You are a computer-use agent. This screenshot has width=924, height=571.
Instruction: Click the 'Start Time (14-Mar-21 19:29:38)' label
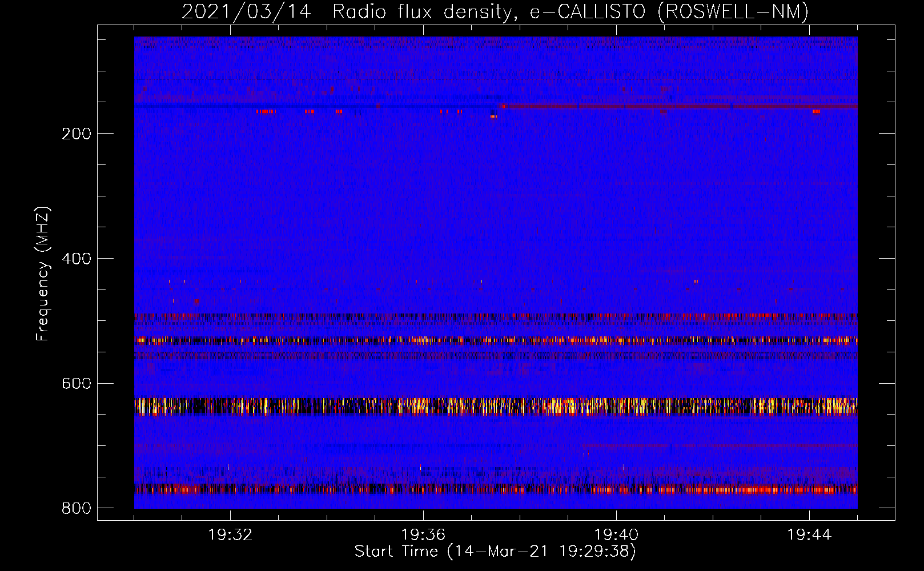pos(495,552)
